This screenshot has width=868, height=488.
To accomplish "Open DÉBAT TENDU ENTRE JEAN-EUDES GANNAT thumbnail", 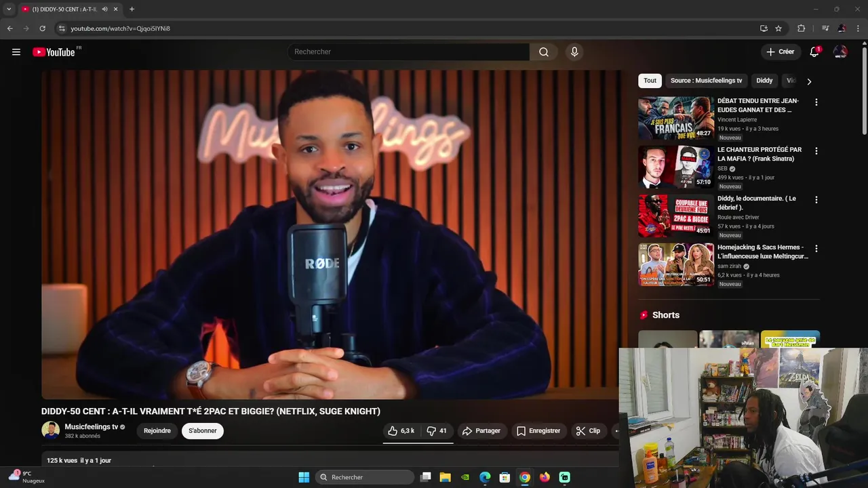I will coord(676,118).
